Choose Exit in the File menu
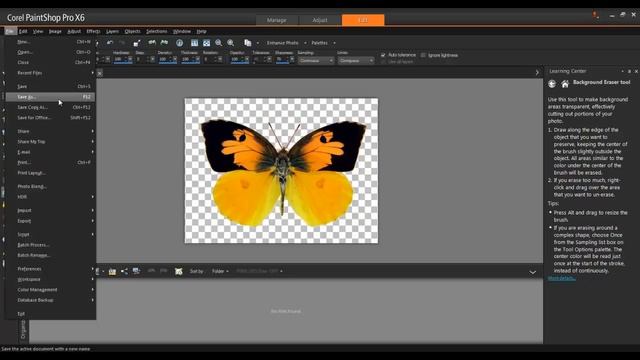 (51, 313)
